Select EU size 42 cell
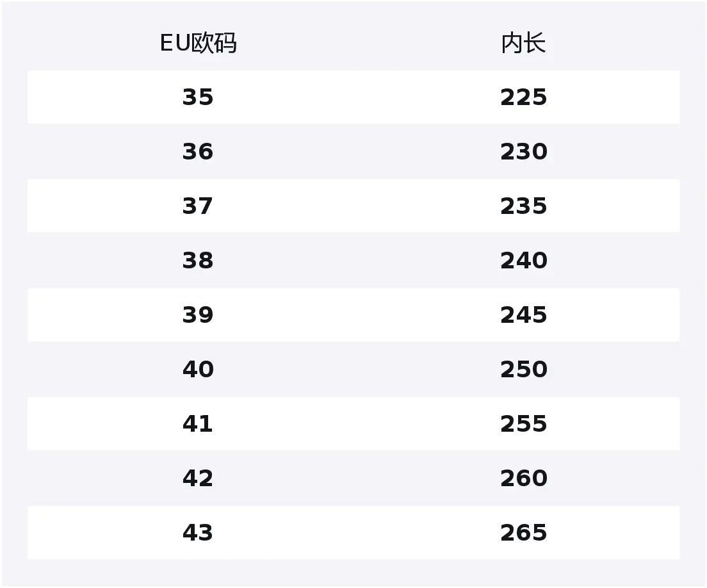The height and width of the screenshot is (588, 707). [x=198, y=478]
